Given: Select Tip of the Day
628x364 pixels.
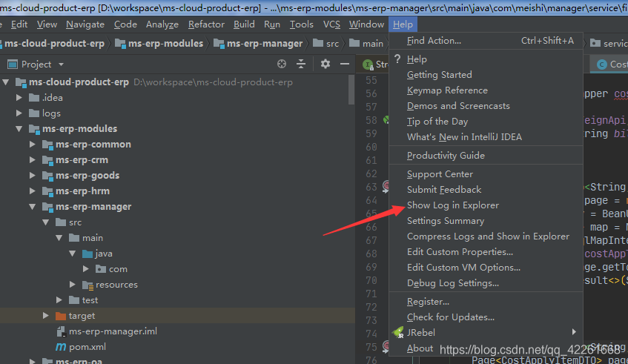Looking at the screenshot, I should [486, 122].
